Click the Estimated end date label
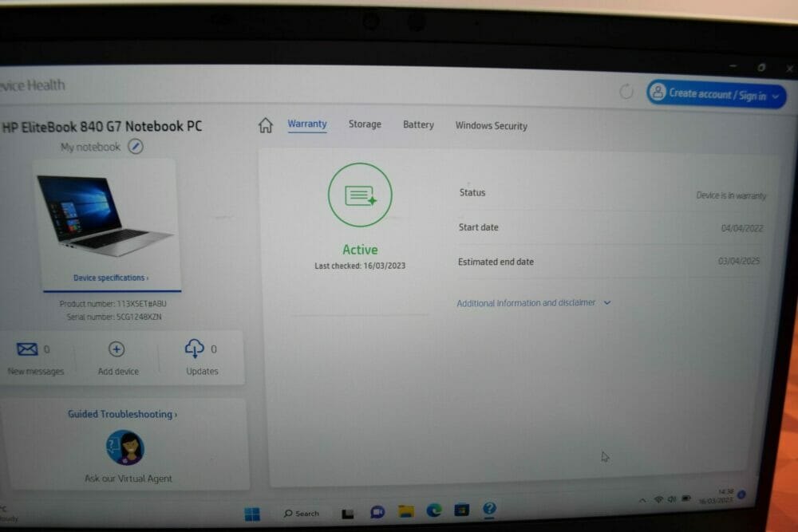798x532 pixels. coord(496,262)
